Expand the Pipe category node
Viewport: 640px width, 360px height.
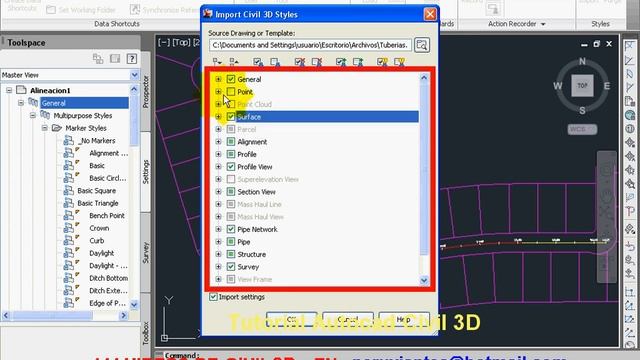(218, 242)
